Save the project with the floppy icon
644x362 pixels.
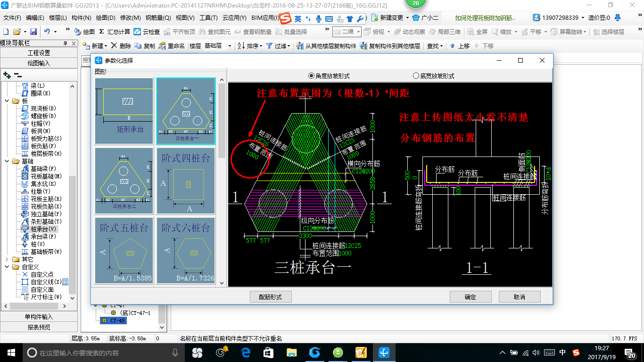(33, 32)
